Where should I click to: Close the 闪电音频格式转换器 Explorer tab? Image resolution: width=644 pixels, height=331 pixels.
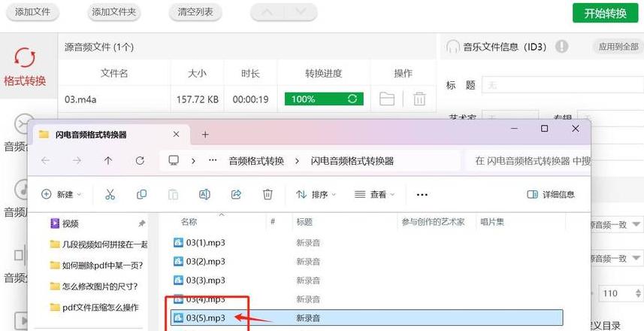click(176, 135)
